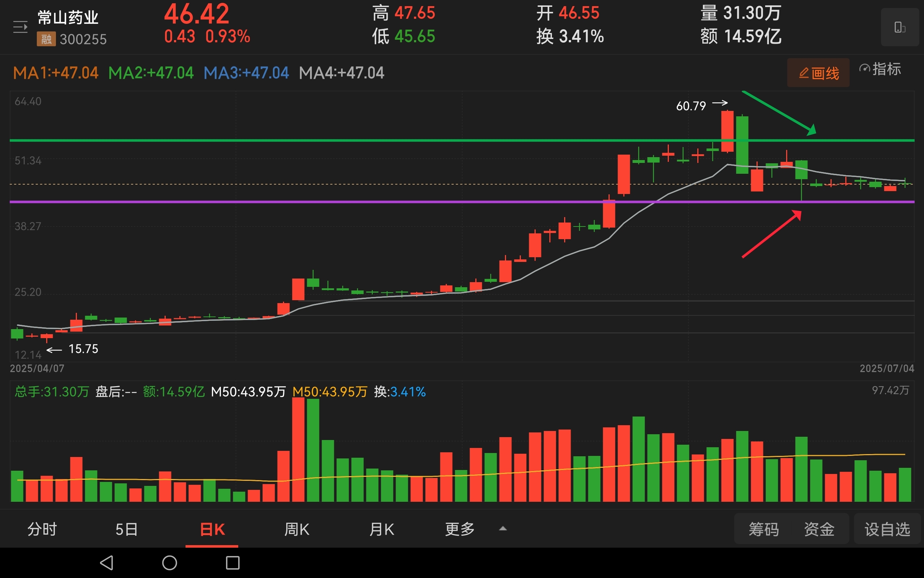The width and height of the screenshot is (924, 578).
Task: Tap the Android back navigation icon
Action: pyautogui.click(x=106, y=563)
